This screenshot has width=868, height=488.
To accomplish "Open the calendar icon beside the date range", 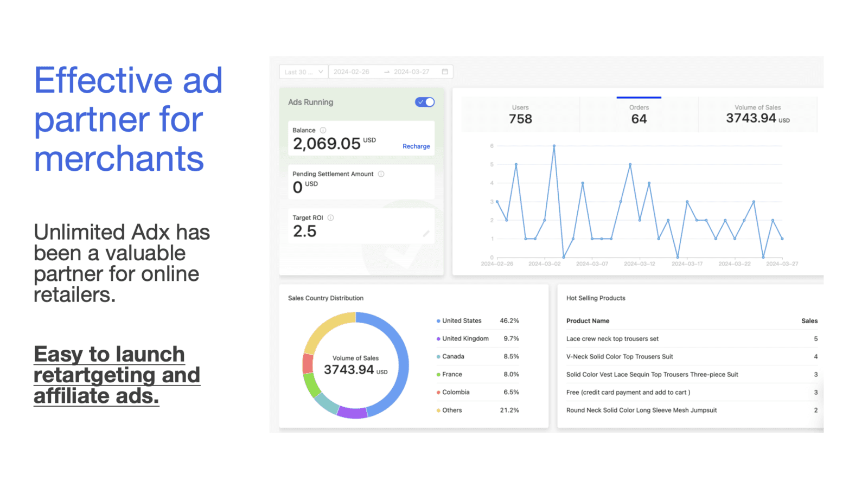I will [445, 71].
